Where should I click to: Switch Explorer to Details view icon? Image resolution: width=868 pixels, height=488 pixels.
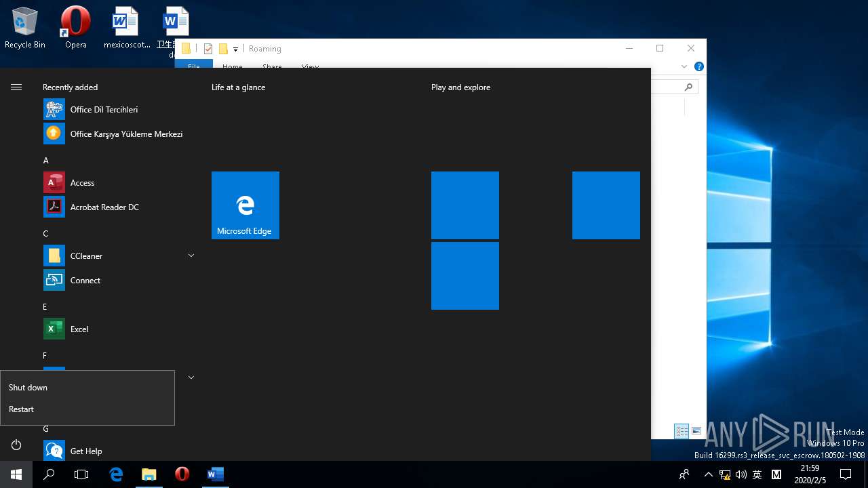682,431
